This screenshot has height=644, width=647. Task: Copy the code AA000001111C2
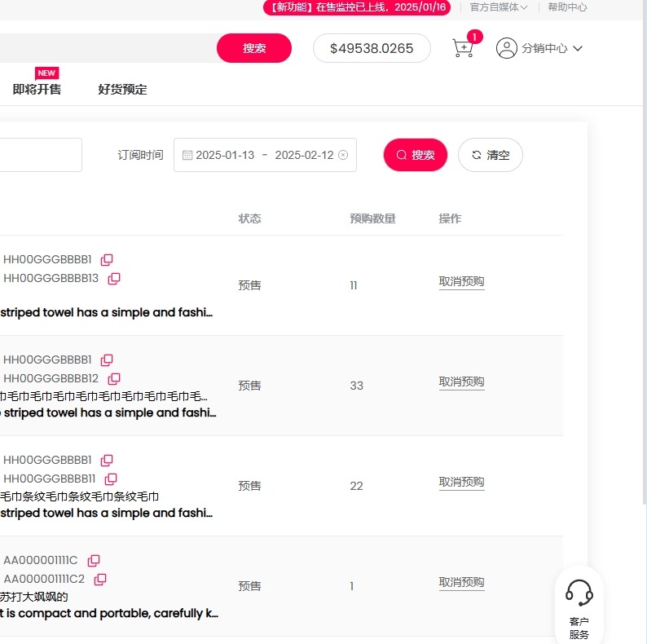coord(100,580)
